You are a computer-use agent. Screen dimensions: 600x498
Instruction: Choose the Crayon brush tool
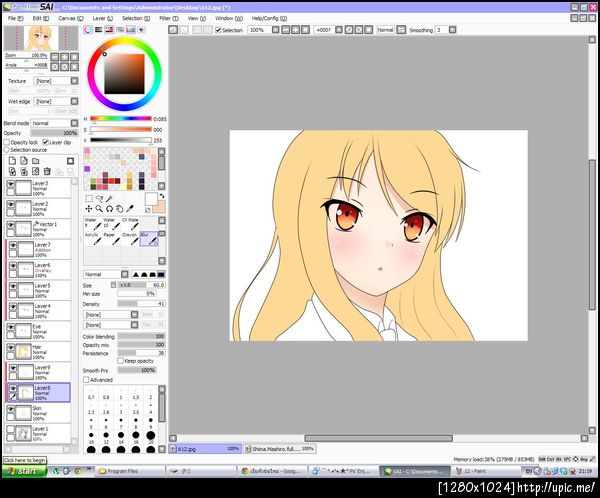pos(130,239)
